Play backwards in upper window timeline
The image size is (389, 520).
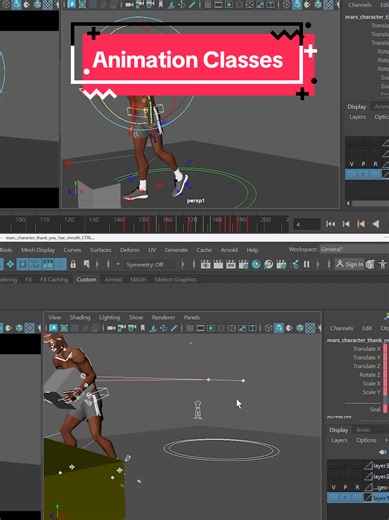tap(376, 224)
